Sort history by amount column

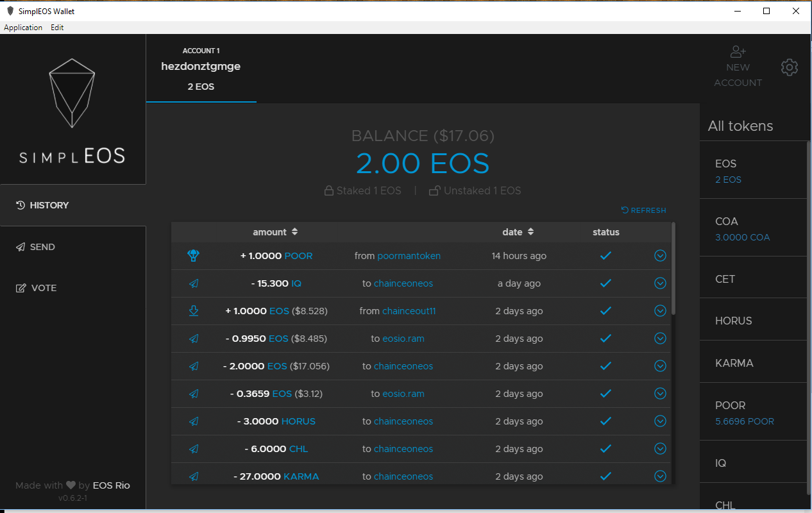coord(275,232)
